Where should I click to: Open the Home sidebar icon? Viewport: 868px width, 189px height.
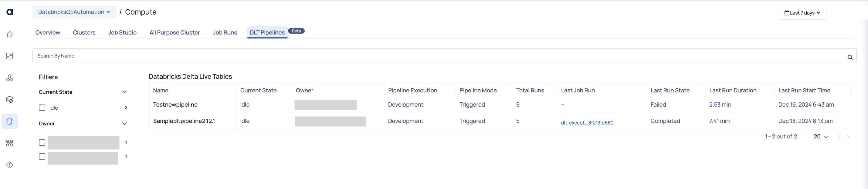tap(10, 34)
